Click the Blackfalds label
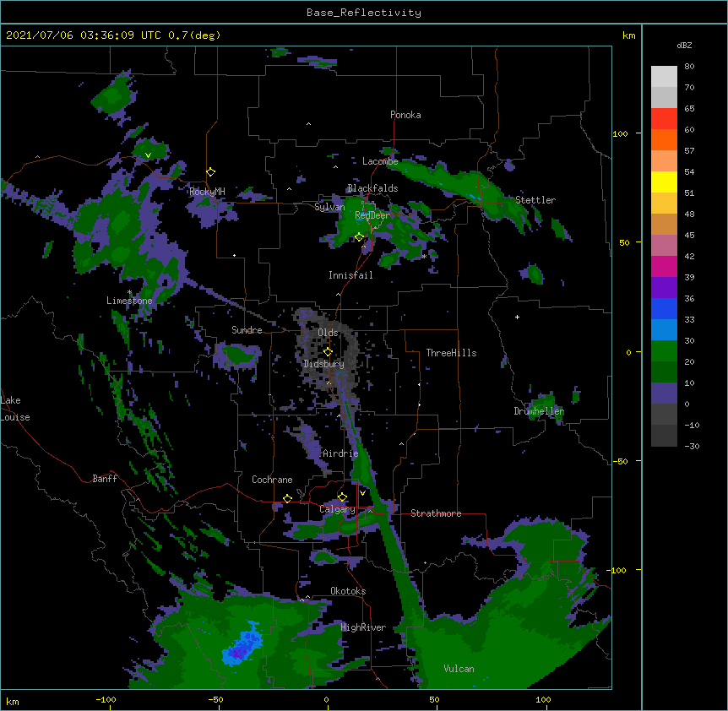 372,188
